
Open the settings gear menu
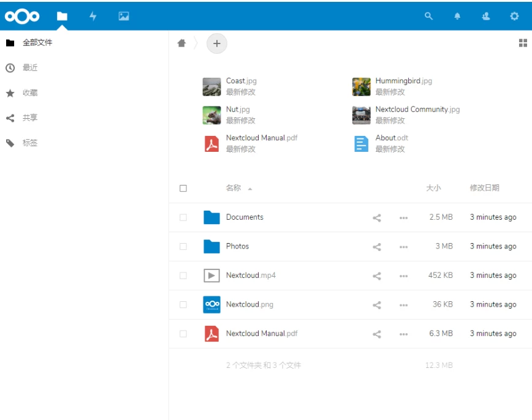coord(514,17)
